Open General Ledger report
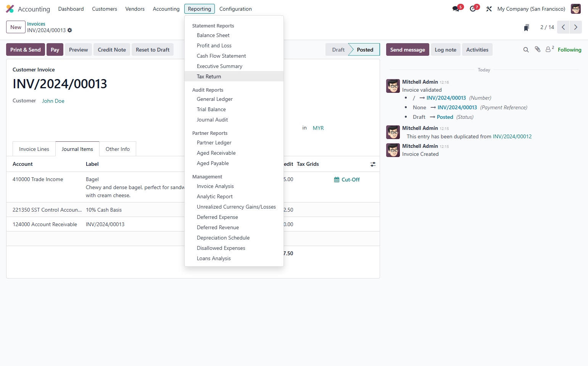Image resolution: width=588 pixels, height=366 pixels. click(234, 99)
